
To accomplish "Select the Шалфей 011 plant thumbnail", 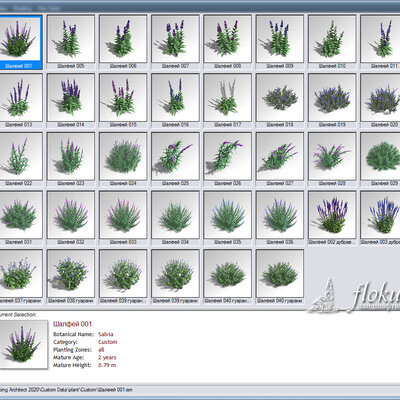I will click(x=380, y=39).
